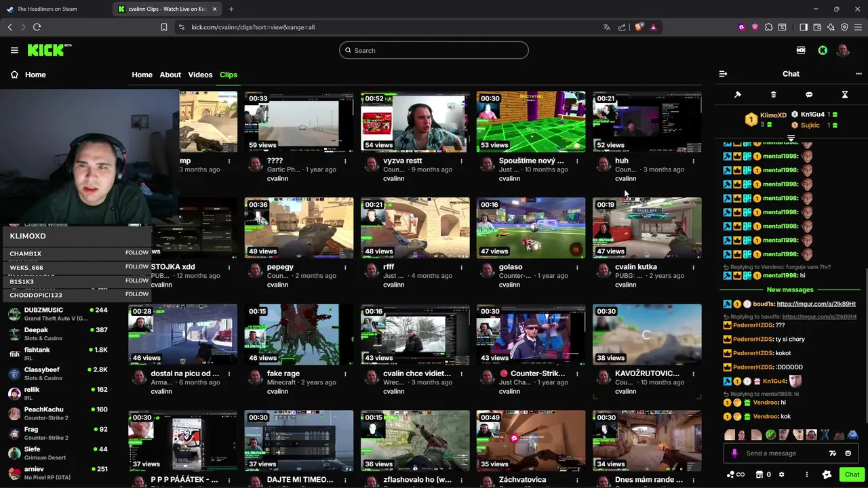
Task: Select the Clips tab
Action: [x=229, y=75]
